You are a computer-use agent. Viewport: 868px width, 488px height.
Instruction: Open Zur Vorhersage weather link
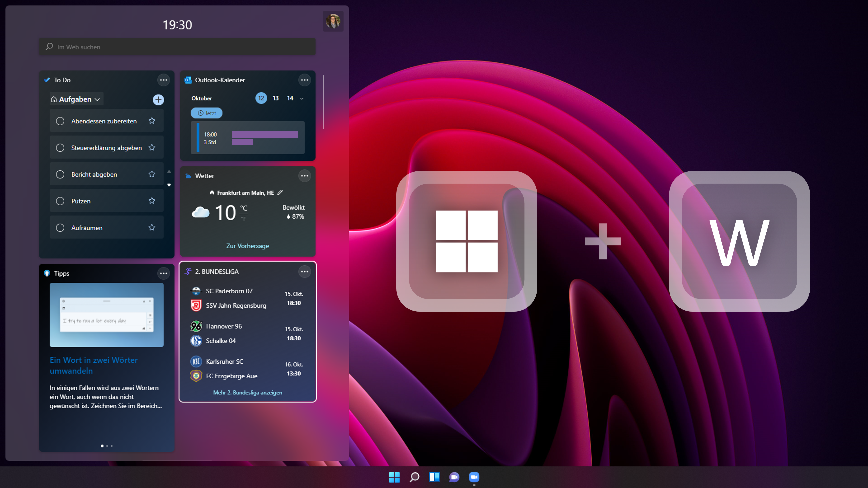click(x=247, y=246)
